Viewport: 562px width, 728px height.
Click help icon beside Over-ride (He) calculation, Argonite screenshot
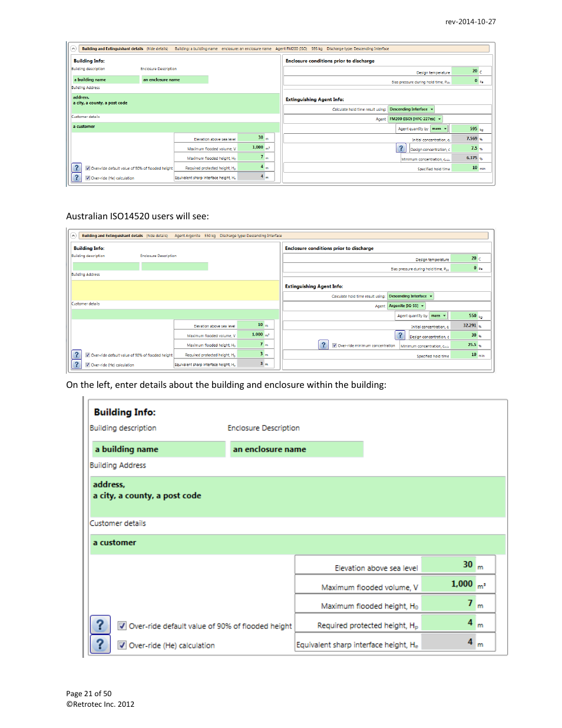pos(77,364)
